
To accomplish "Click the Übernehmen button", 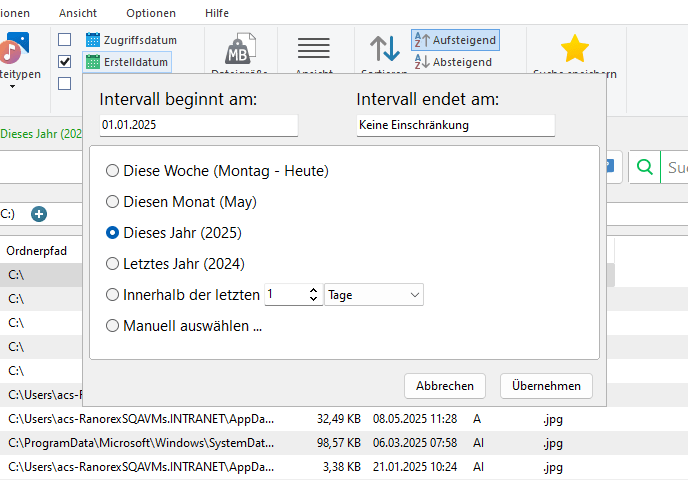I will [x=546, y=386].
